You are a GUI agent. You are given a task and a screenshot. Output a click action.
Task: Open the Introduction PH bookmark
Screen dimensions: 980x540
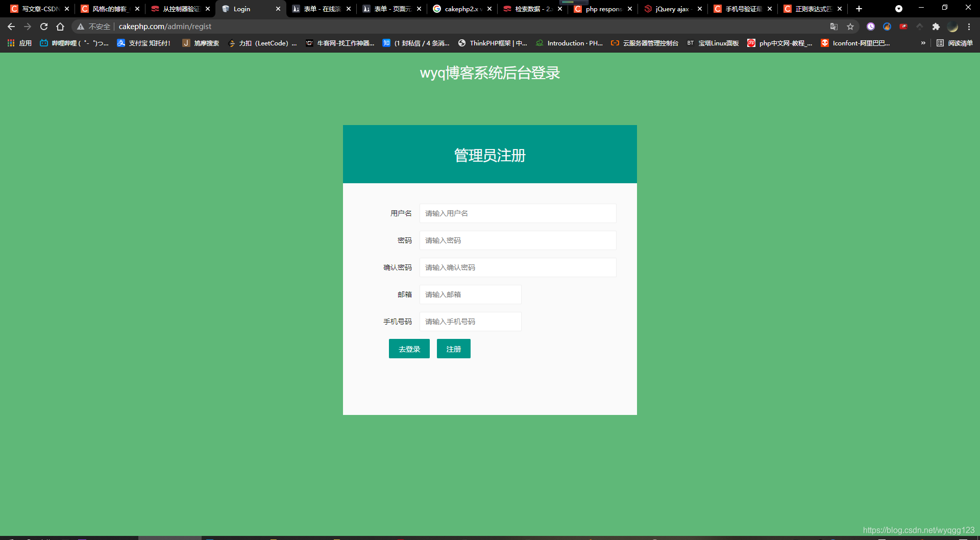[x=570, y=43]
